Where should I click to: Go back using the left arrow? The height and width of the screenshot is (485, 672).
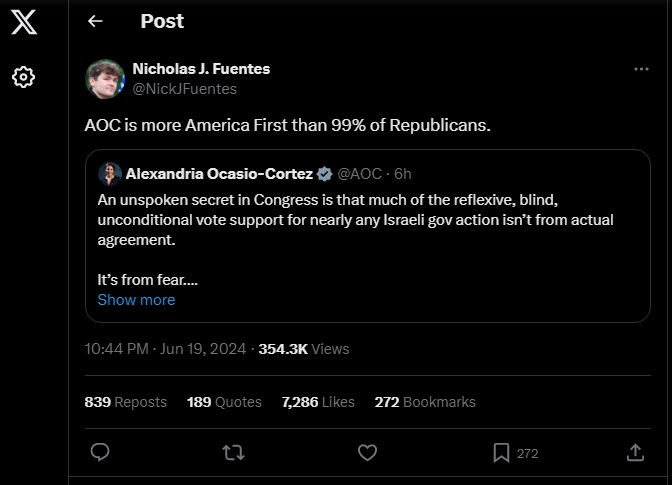96,21
